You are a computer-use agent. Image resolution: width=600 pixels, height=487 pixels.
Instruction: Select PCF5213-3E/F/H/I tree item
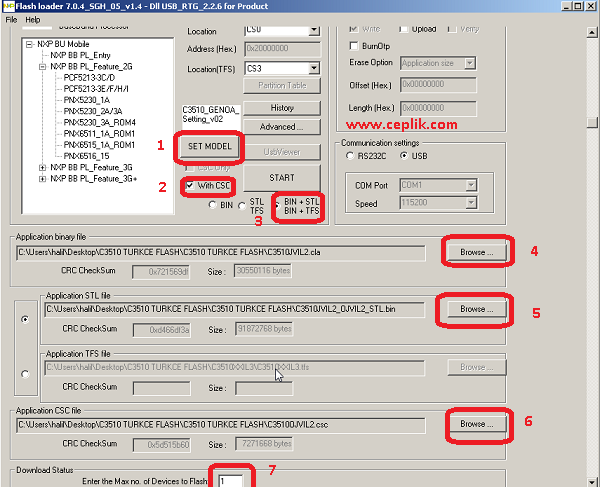click(96, 89)
